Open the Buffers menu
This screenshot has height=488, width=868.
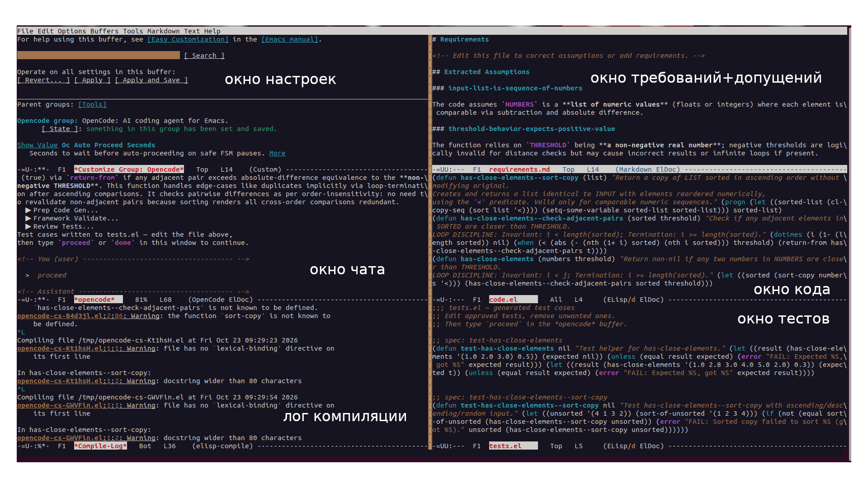click(104, 31)
